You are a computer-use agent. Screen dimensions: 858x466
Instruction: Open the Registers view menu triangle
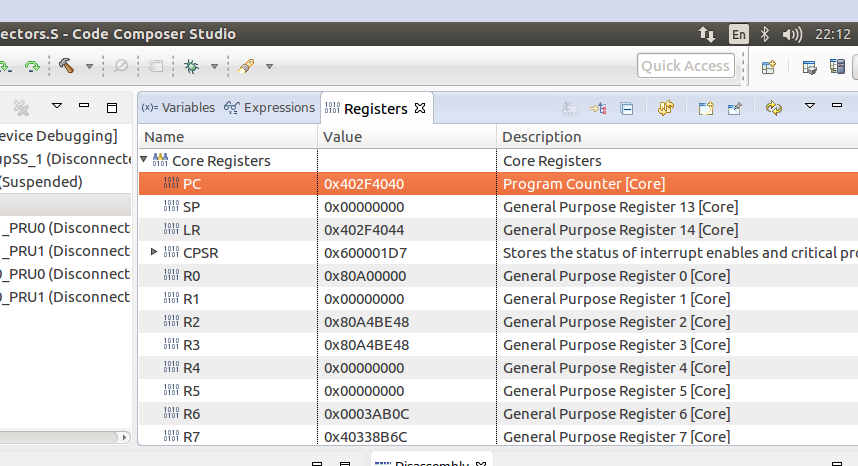[x=810, y=106]
